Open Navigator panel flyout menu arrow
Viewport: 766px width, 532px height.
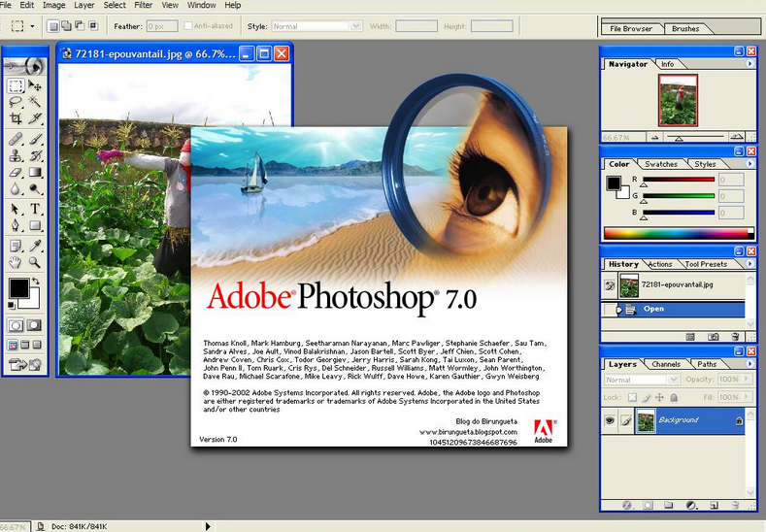(749, 63)
